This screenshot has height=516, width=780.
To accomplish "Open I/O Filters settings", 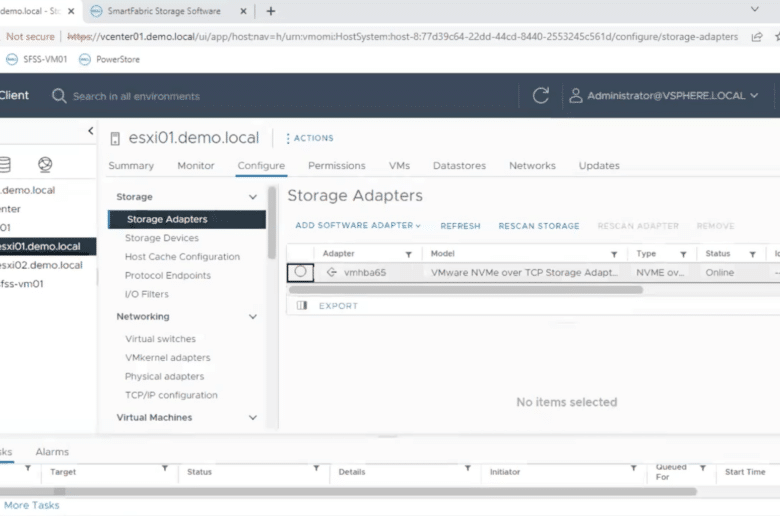I will tap(147, 294).
